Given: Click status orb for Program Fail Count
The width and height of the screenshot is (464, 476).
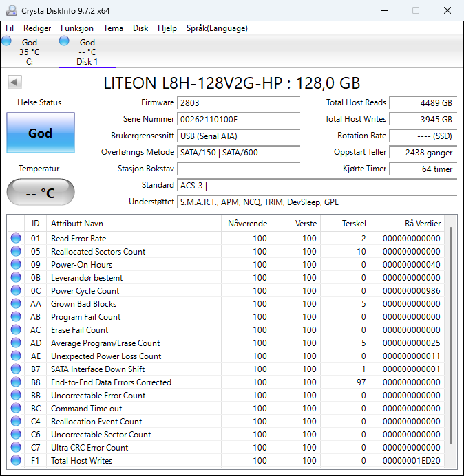Looking at the screenshot, I should click(16, 316).
